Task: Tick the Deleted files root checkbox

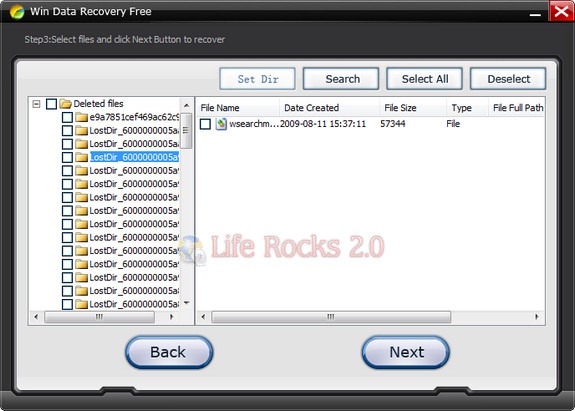Action: (51, 104)
